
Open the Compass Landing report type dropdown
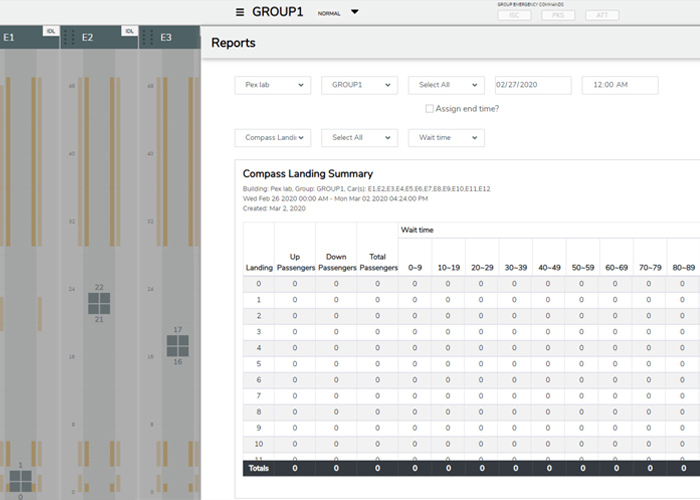(273, 138)
